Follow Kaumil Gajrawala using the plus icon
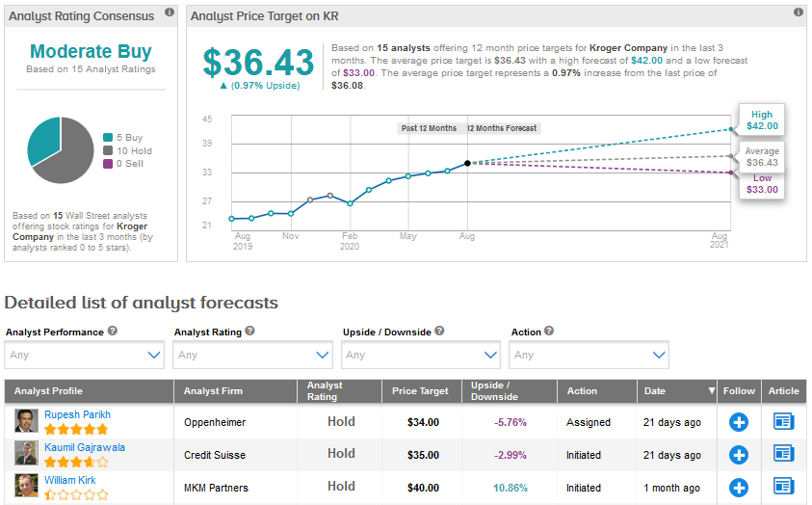812x505 pixels. pyautogui.click(x=739, y=454)
